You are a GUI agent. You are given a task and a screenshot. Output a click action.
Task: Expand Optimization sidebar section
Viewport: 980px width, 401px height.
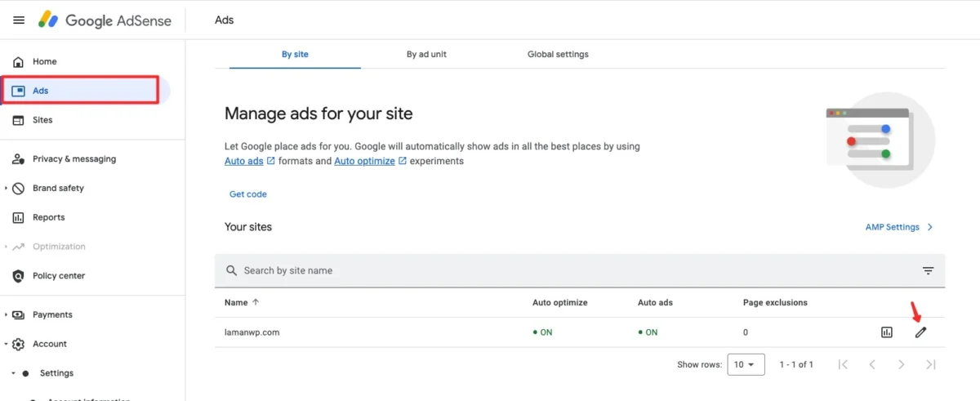coord(6,247)
